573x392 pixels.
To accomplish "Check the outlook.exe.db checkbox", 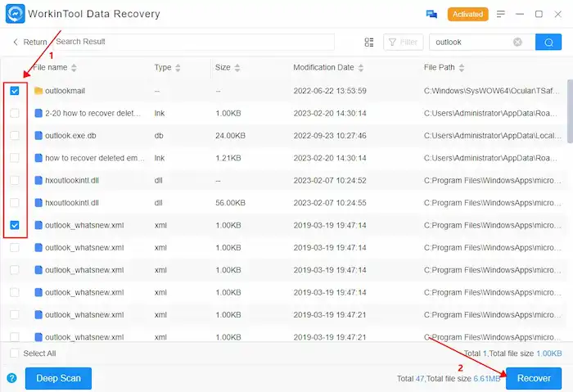I will coord(15,136).
